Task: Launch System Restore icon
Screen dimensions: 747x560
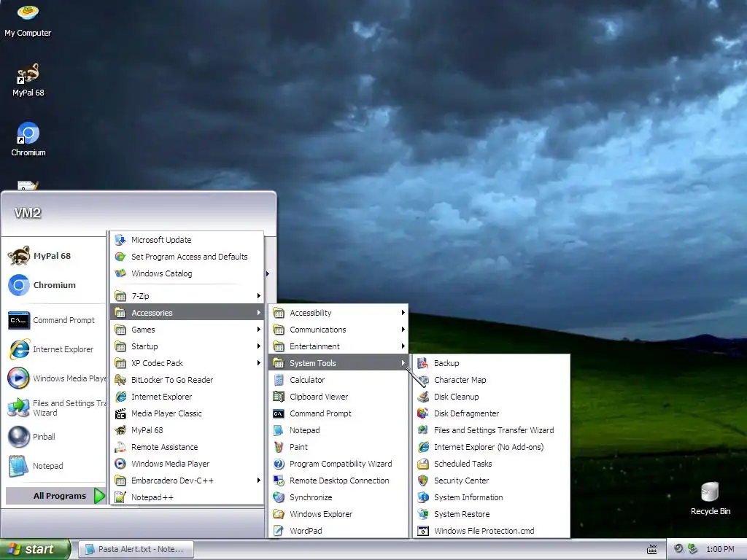Action: (x=423, y=514)
